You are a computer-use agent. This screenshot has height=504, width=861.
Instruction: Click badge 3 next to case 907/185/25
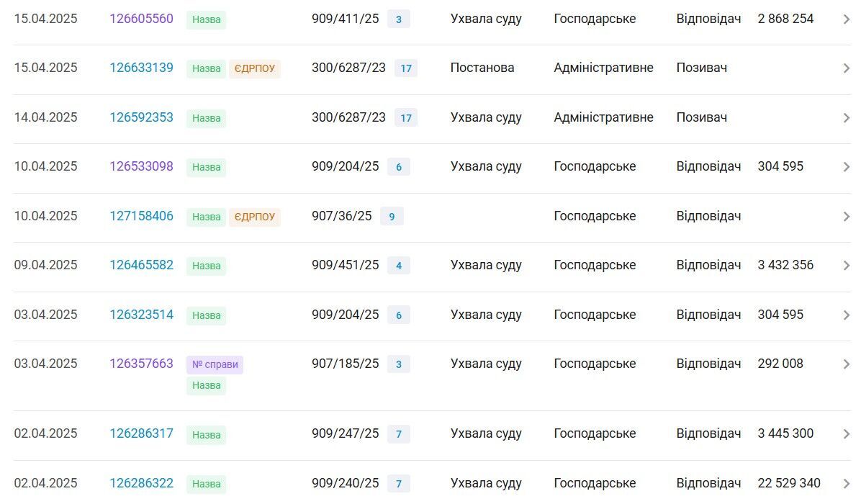click(x=399, y=364)
